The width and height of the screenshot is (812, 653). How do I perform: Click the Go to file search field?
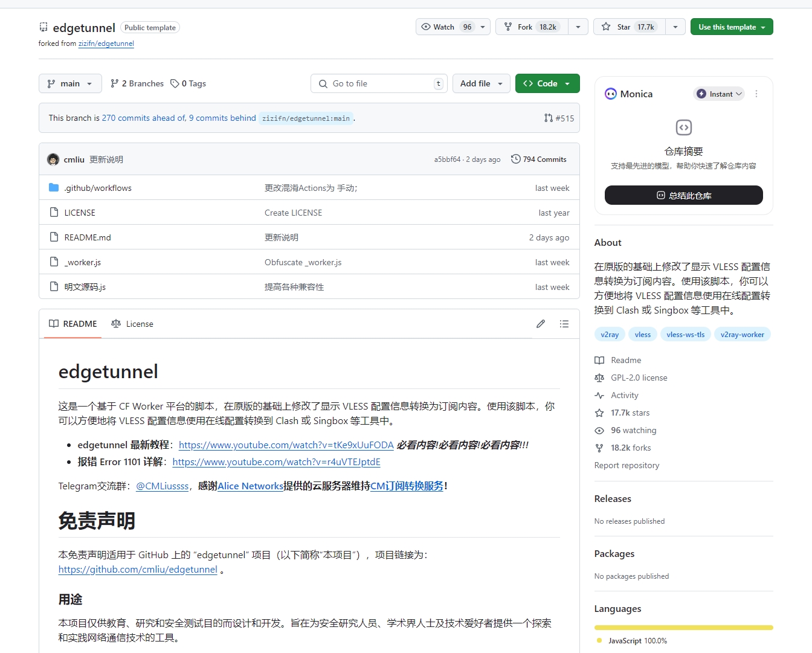379,83
